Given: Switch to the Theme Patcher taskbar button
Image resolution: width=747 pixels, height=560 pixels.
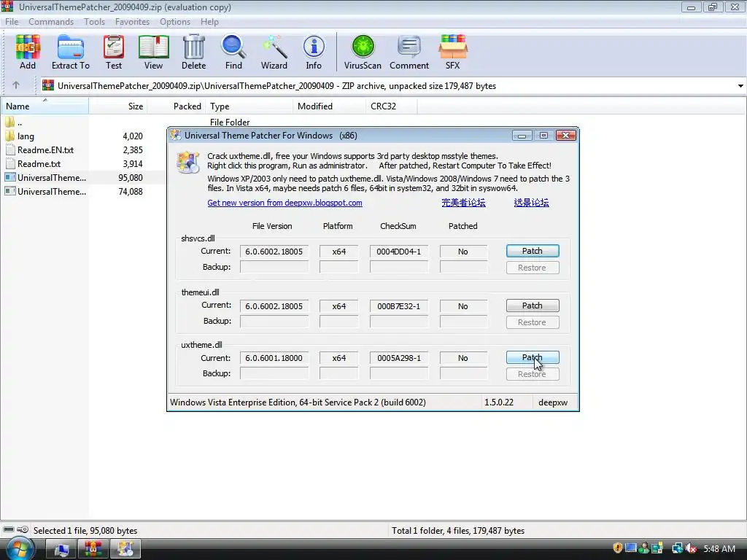Looking at the screenshot, I should coord(125,550).
